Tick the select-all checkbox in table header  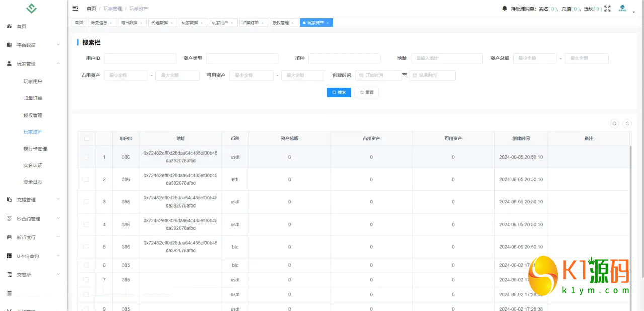pyautogui.click(x=86, y=138)
